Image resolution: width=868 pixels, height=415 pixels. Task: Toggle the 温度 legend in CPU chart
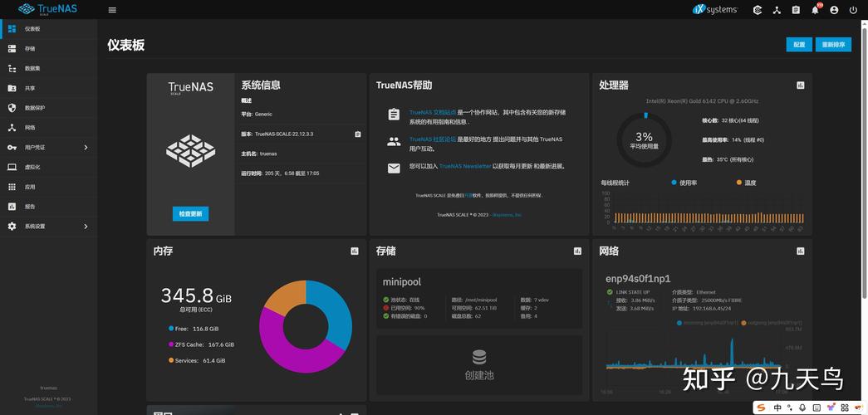pyautogui.click(x=746, y=183)
